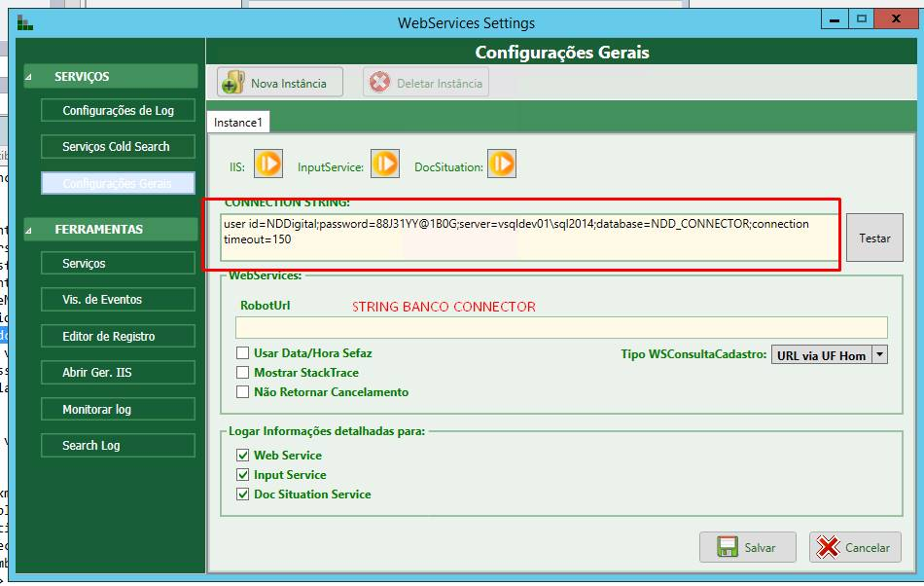Click the Deletar Instância button
Viewport: 924px width, 586px height.
click(x=426, y=83)
